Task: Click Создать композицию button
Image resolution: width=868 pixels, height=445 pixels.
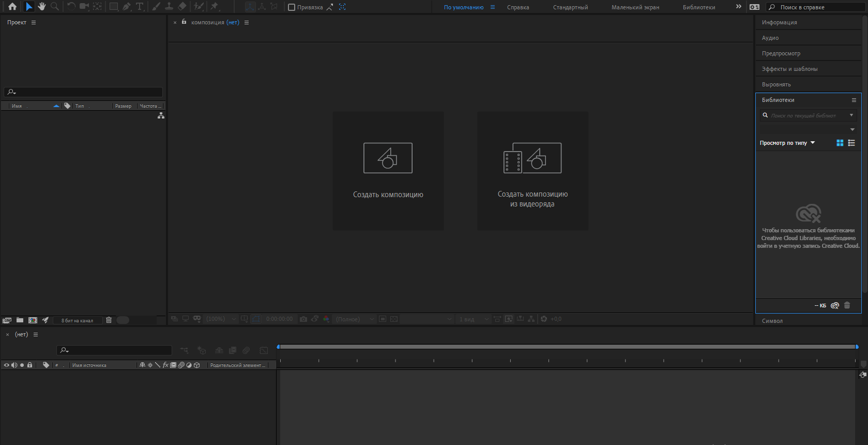Action: coord(388,171)
